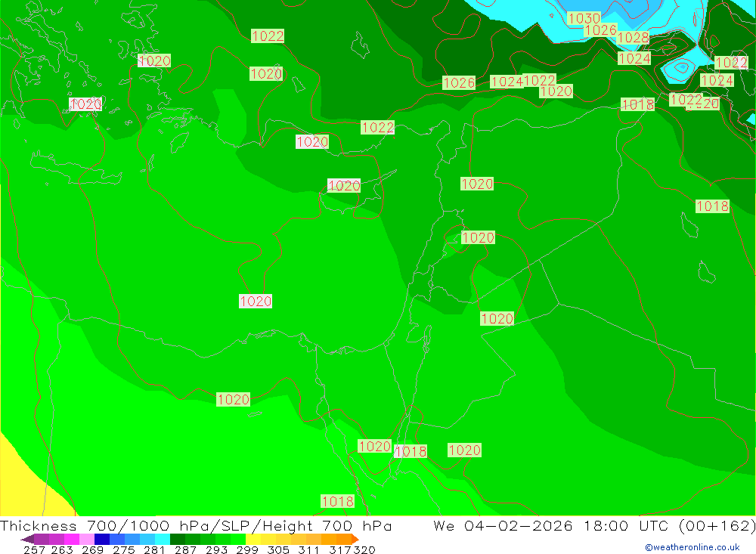The image size is (756, 554).
Task: Click the legend value 287
Action: tap(184, 549)
